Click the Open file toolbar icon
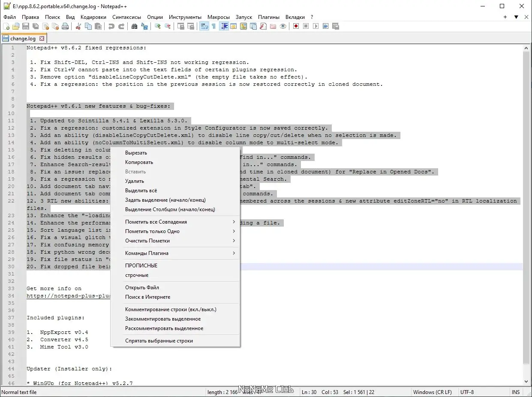Screen dimensions: 532x397 16,26
